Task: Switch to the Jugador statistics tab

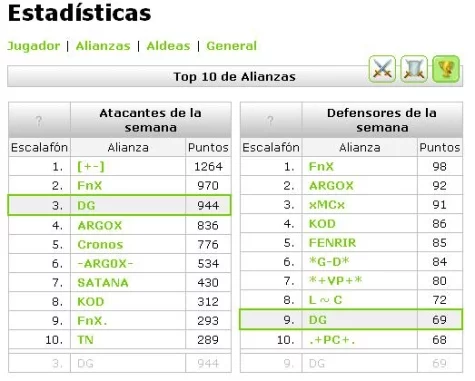Action: coord(34,46)
